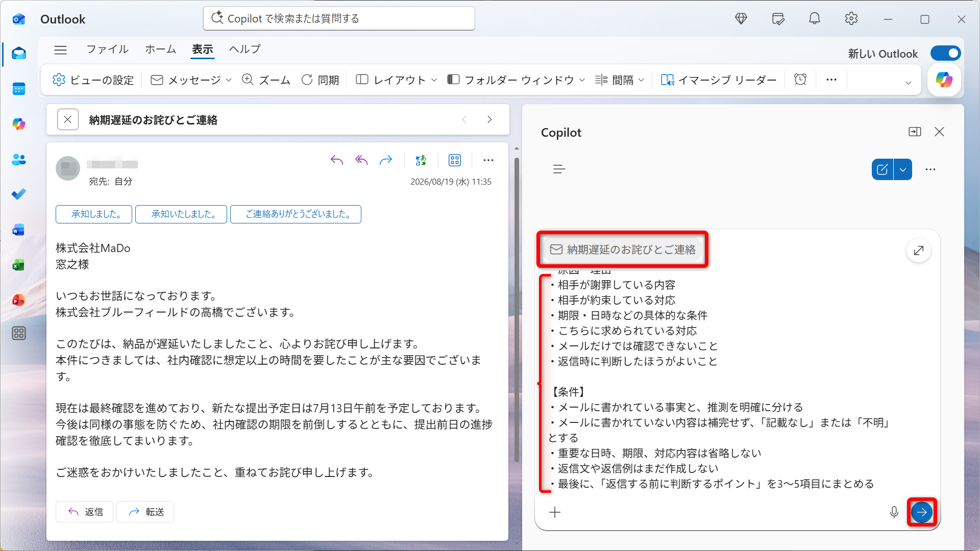Choose reply ご連絡ありがとうございました。
The image size is (980, 551).
(x=296, y=214)
